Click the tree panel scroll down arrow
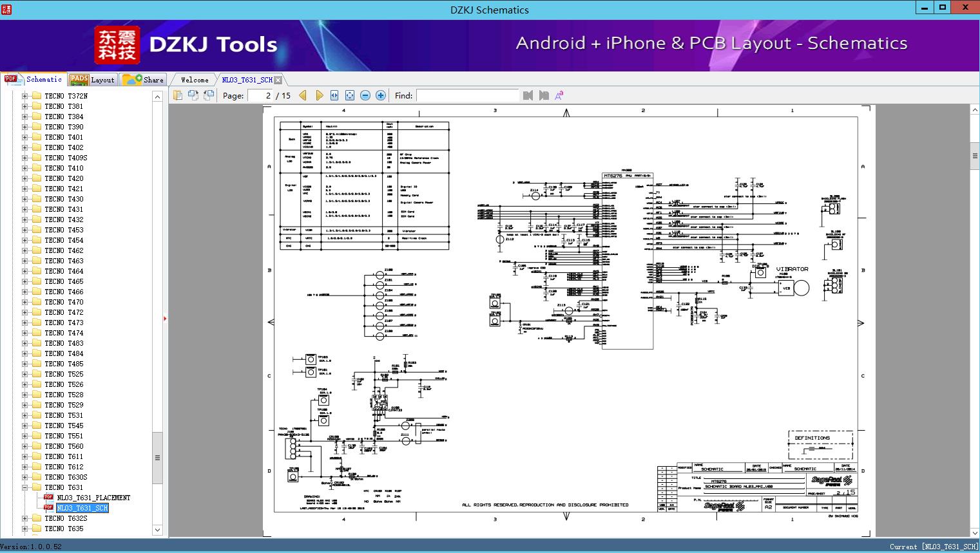980x553 pixels. [x=157, y=530]
